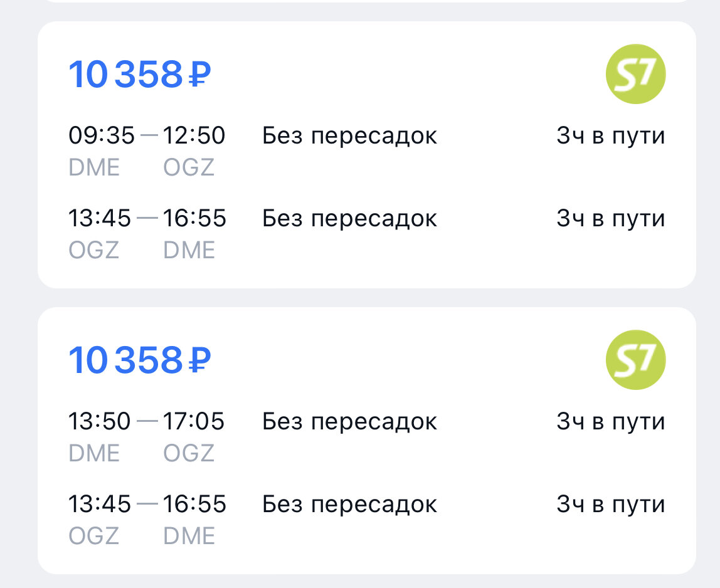Viewport: 720px width, 588px height.
Task: Click the 13:45 departure time on the return flight
Action: click(102, 218)
